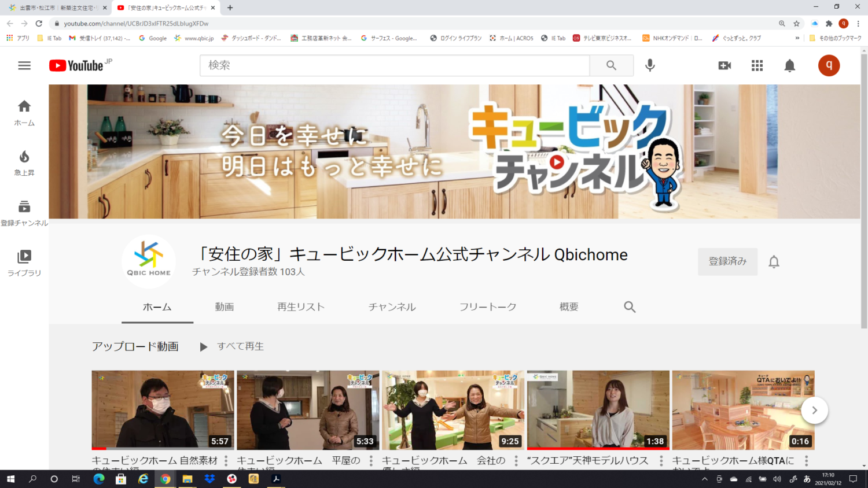Bookmark this page with the star icon
This screenshot has width=868, height=488.
[x=797, y=23]
